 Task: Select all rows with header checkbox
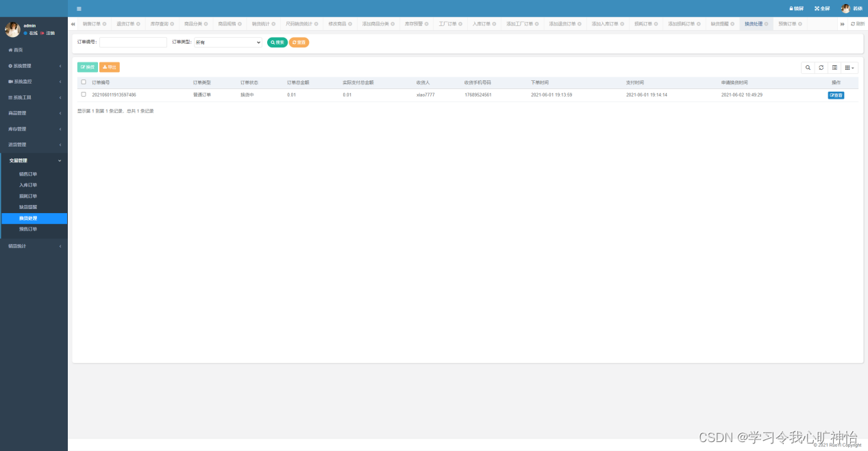click(84, 82)
